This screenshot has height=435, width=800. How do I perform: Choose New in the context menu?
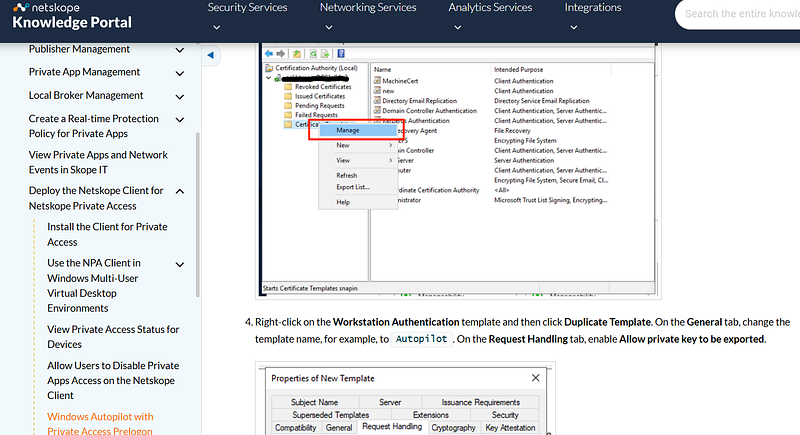tap(357, 145)
